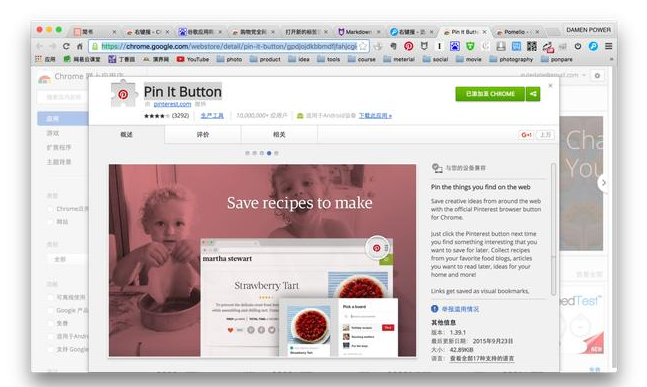
Task: Click the Pin It Button puzzle piece logo
Action: 123,94
